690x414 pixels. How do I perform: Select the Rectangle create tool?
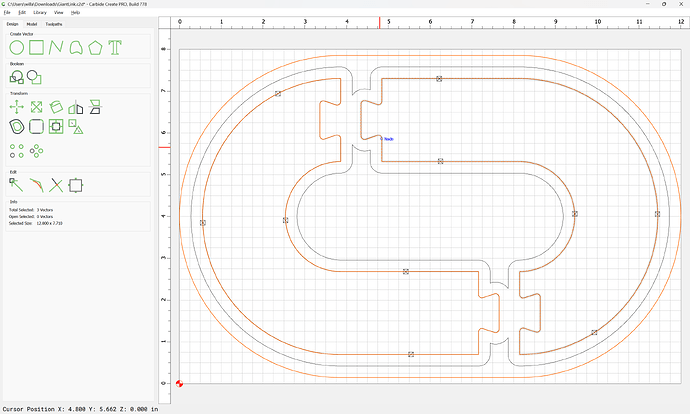click(37, 48)
